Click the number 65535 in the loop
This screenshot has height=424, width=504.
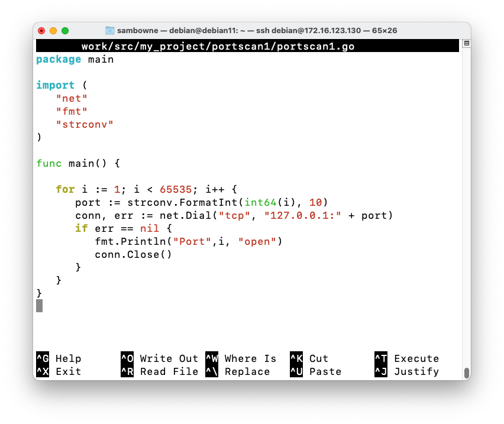tap(176, 189)
